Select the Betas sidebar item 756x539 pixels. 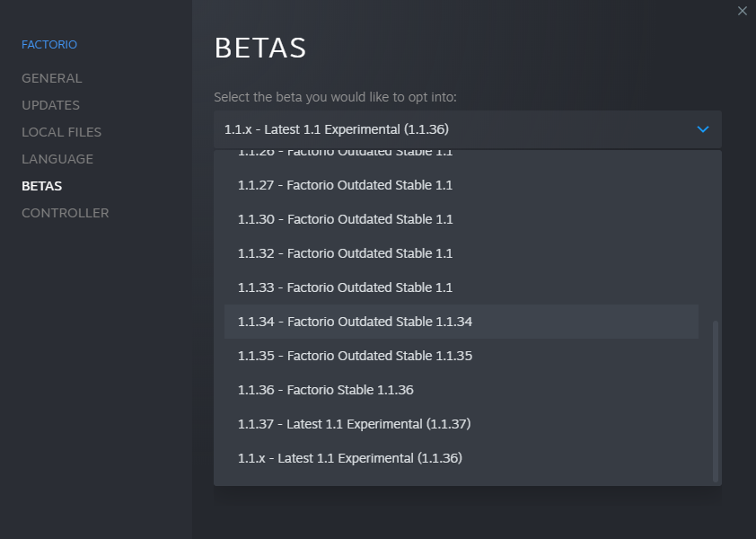coord(41,186)
